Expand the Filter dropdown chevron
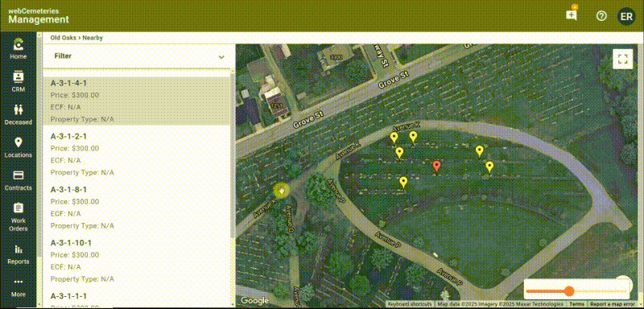644x309 pixels. [x=221, y=56]
